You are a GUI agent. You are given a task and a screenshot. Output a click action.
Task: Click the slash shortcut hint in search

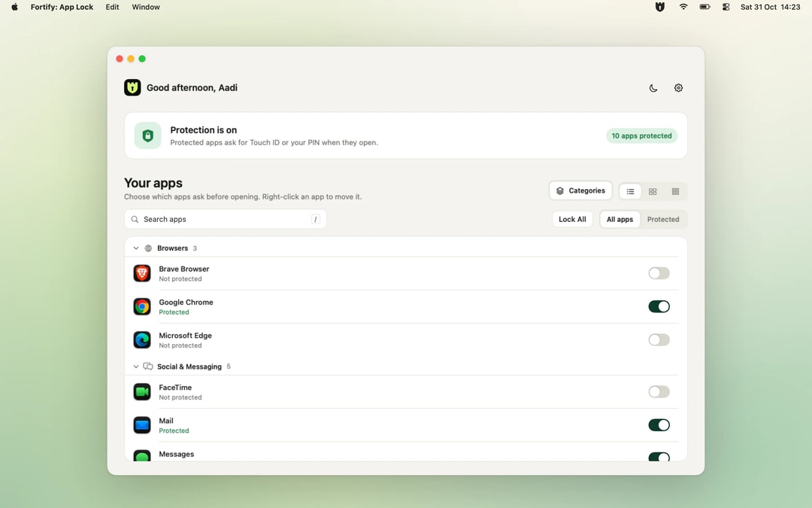(x=315, y=219)
